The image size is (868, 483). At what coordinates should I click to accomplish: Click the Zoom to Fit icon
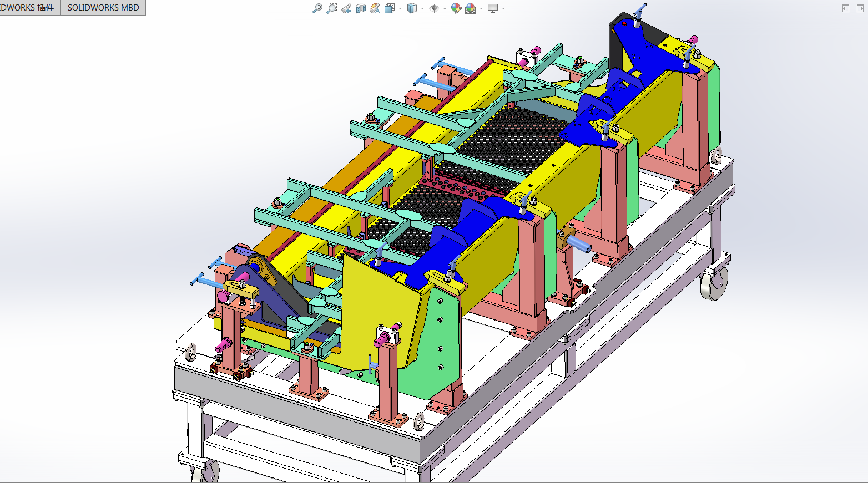click(x=317, y=8)
